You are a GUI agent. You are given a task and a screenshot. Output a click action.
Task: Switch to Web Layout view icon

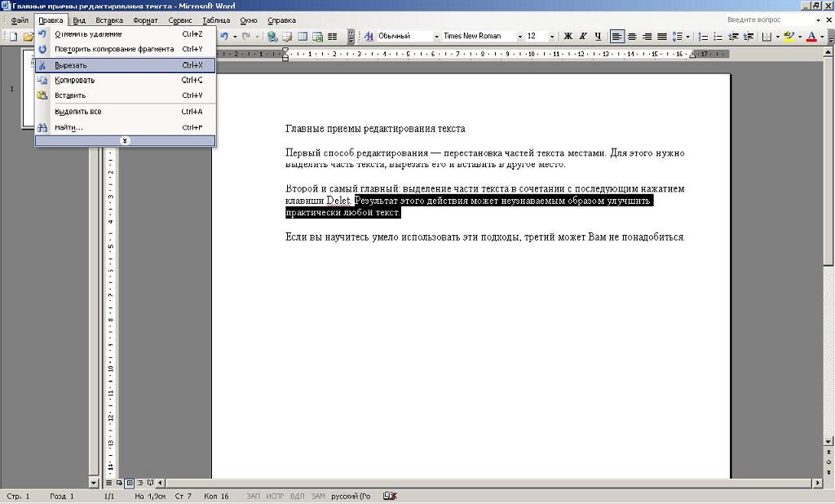[x=119, y=483]
